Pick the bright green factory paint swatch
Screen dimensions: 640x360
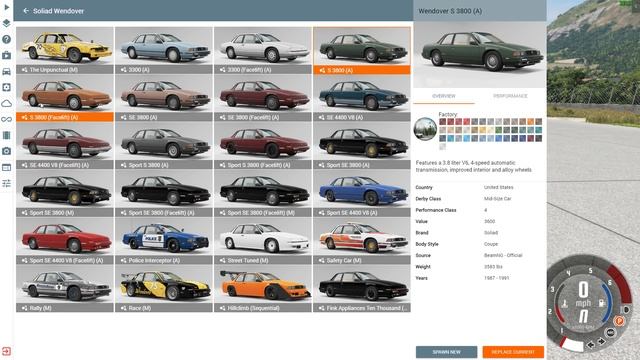[498, 130]
